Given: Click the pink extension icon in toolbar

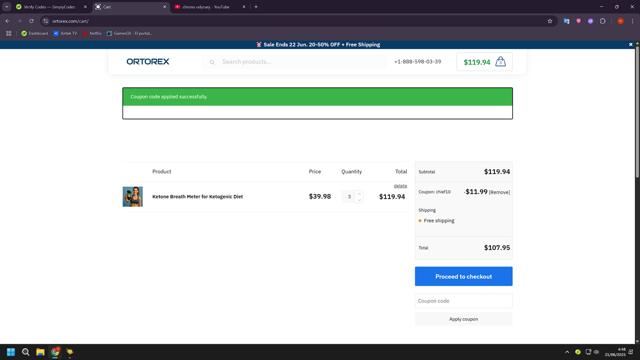Looking at the screenshot, I should tap(578, 21).
